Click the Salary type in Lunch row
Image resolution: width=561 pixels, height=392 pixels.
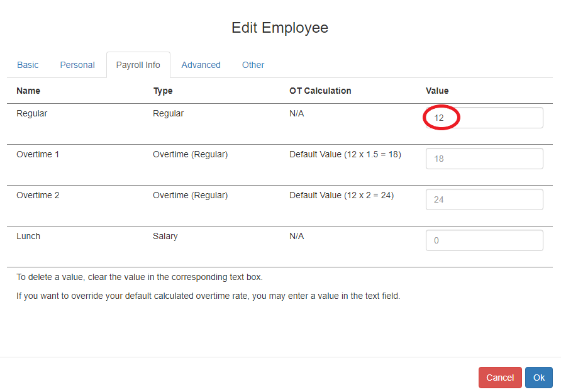(x=165, y=236)
